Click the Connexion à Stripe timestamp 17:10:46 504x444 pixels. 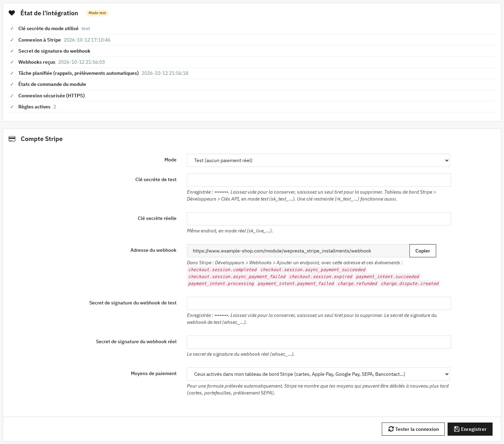[x=87, y=40]
